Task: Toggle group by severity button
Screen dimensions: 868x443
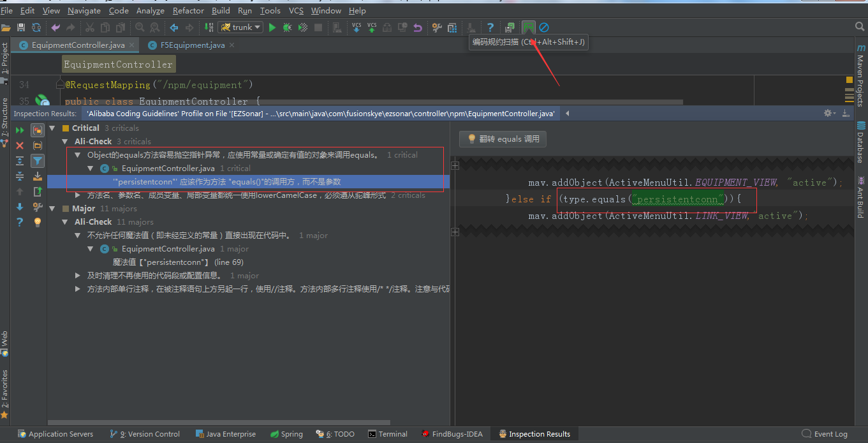Action: 38,130
